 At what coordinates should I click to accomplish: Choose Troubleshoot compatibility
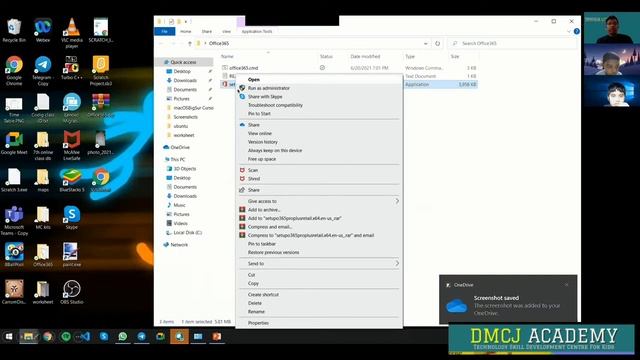click(x=276, y=105)
